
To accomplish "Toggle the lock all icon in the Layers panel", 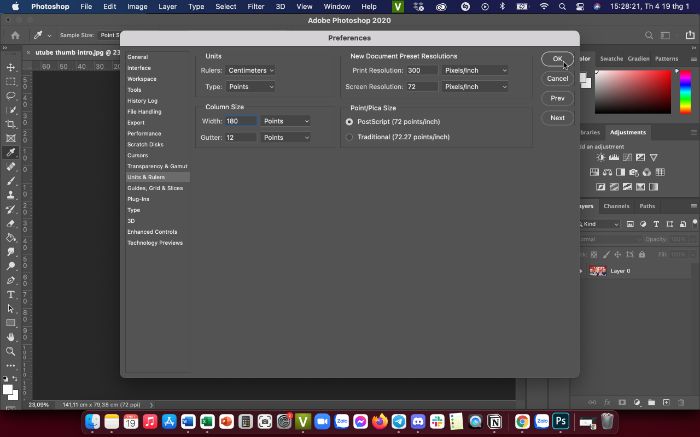I will [x=642, y=254].
